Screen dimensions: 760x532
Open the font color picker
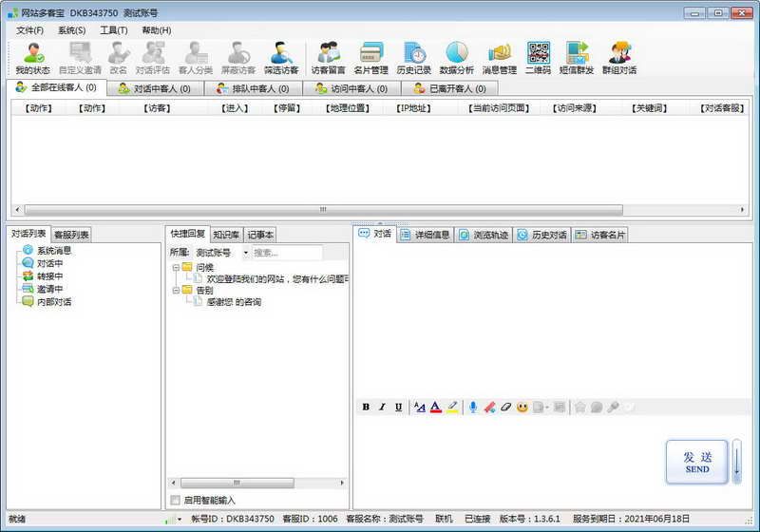click(436, 407)
